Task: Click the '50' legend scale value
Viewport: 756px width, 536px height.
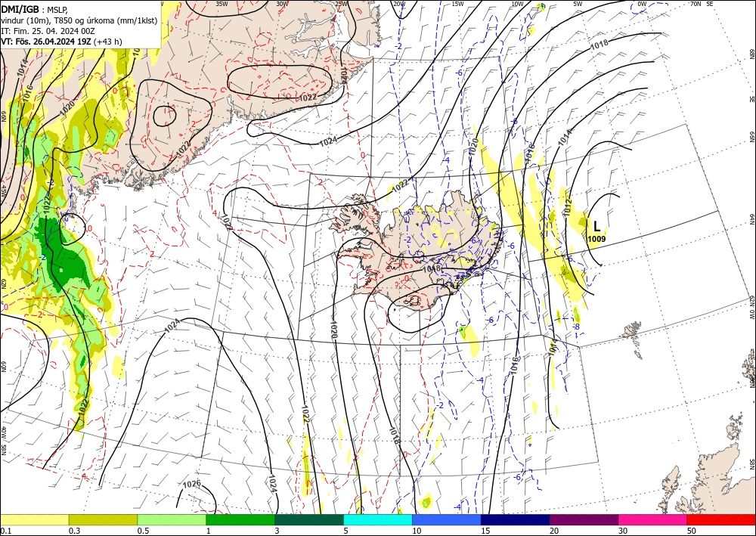Action: click(x=692, y=531)
